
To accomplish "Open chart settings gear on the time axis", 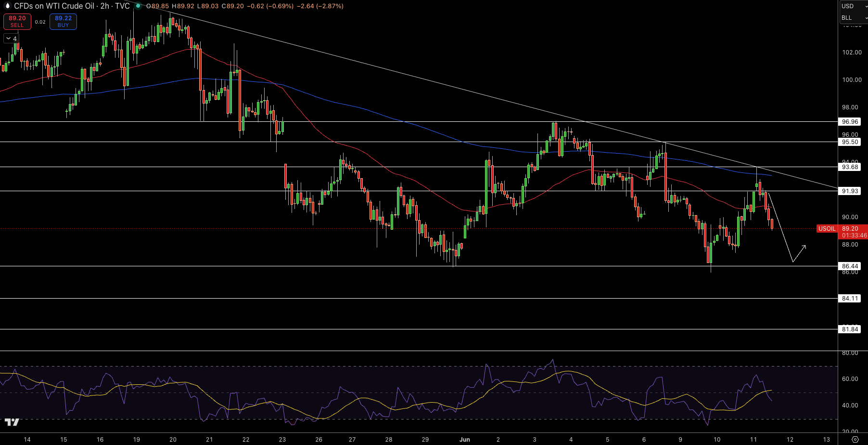I will tap(855, 439).
